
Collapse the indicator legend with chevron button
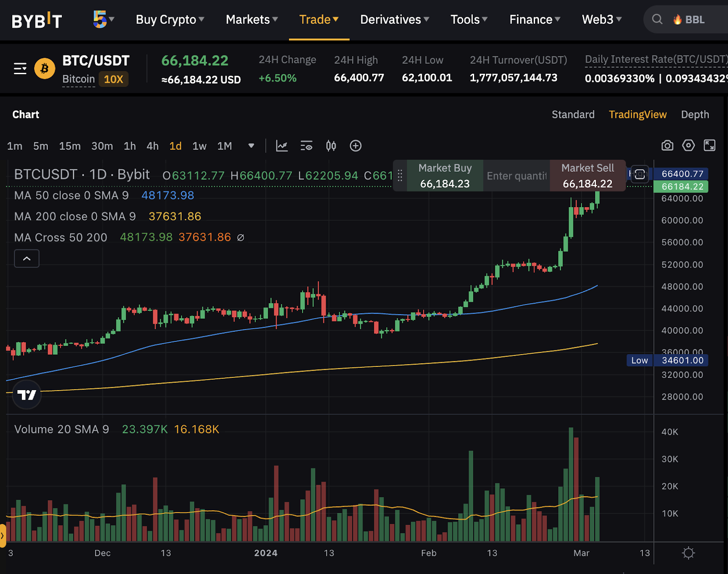27,259
